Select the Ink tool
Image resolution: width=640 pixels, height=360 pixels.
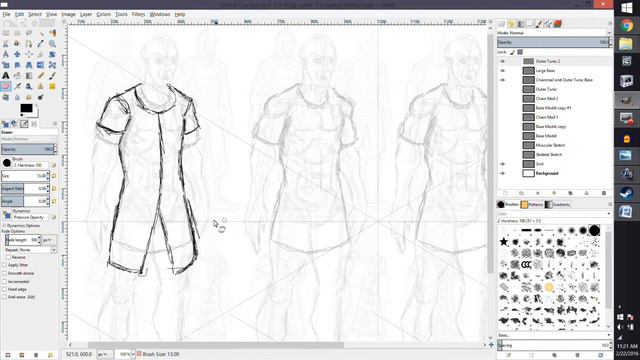[29, 86]
